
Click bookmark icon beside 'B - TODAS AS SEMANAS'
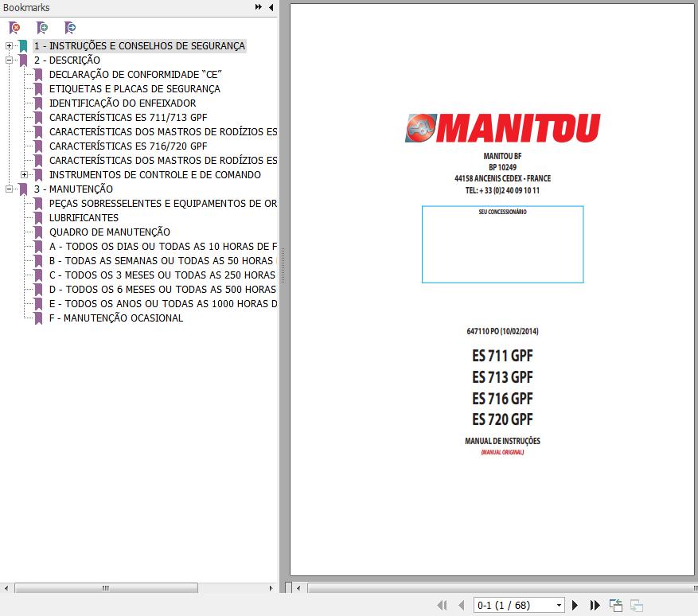[39, 261]
